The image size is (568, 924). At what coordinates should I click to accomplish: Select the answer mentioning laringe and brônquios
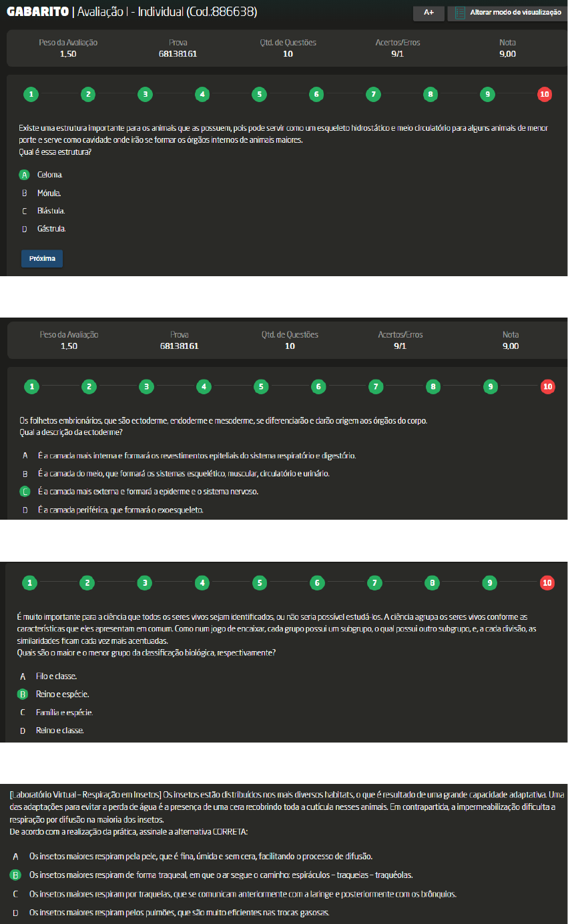click(x=243, y=894)
